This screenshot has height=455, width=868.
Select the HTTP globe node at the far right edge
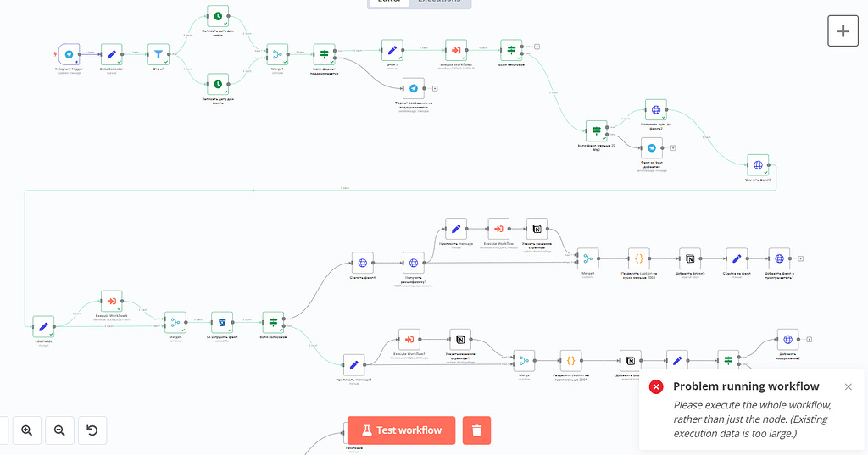point(759,165)
